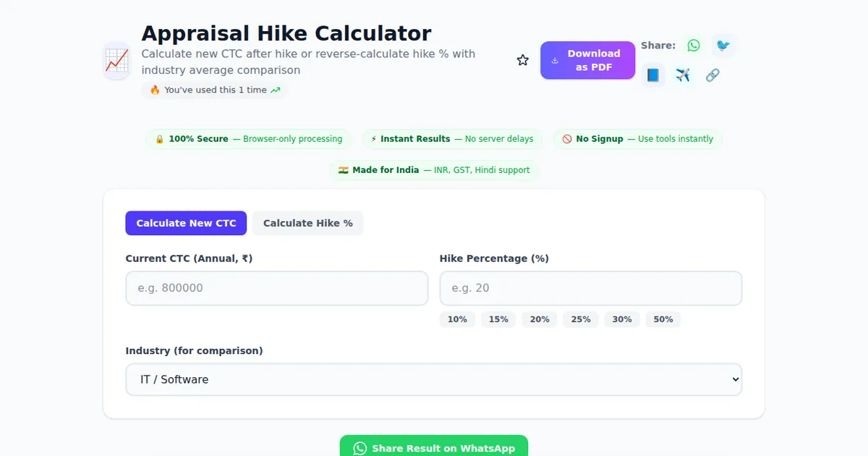Focus the Current CTC input field
The height and width of the screenshot is (456, 868).
pyautogui.click(x=276, y=288)
